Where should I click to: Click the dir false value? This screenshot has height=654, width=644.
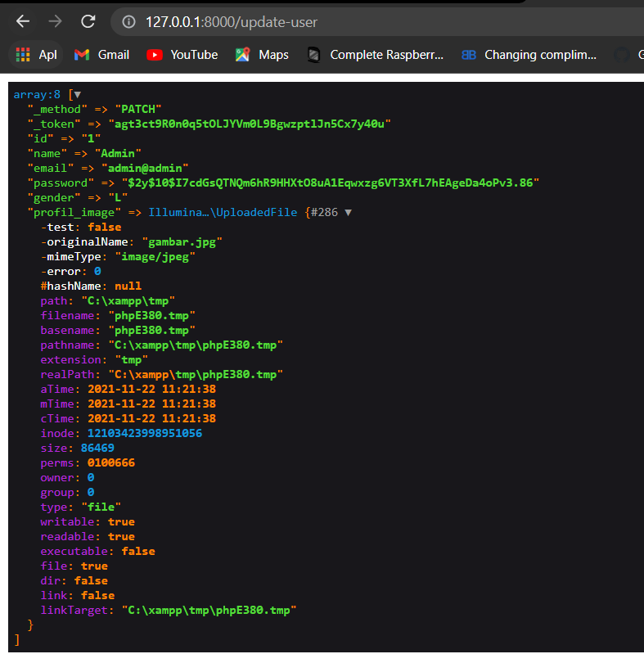point(91,580)
